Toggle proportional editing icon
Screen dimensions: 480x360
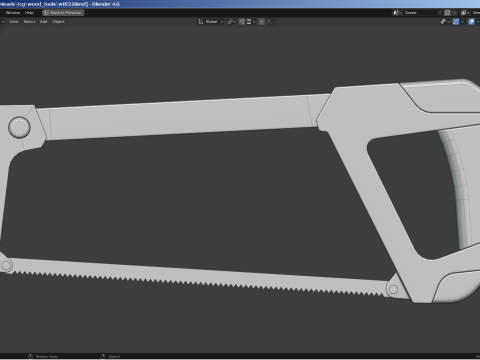[x=262, y=22]
